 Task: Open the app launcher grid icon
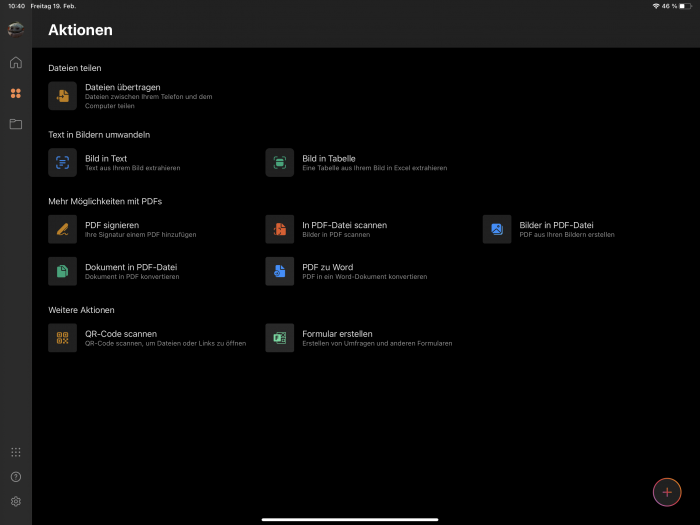pyautogui.click(x=16, y=452)
